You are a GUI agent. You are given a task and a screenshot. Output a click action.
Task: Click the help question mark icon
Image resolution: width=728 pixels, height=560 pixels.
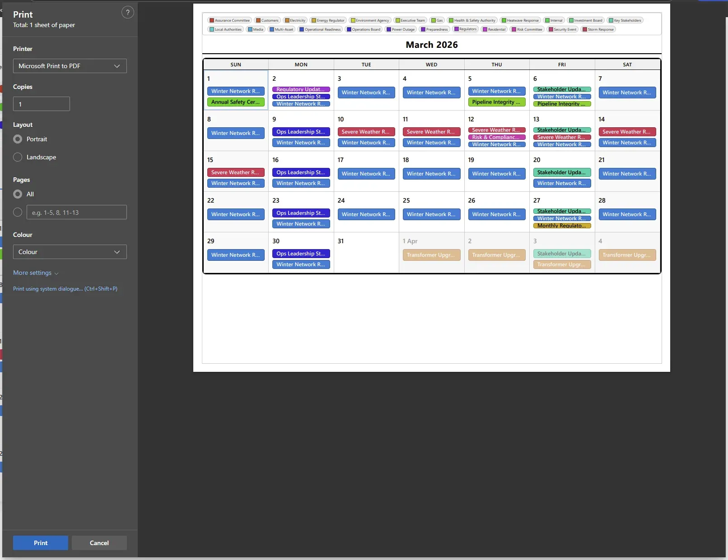point(128,12)
